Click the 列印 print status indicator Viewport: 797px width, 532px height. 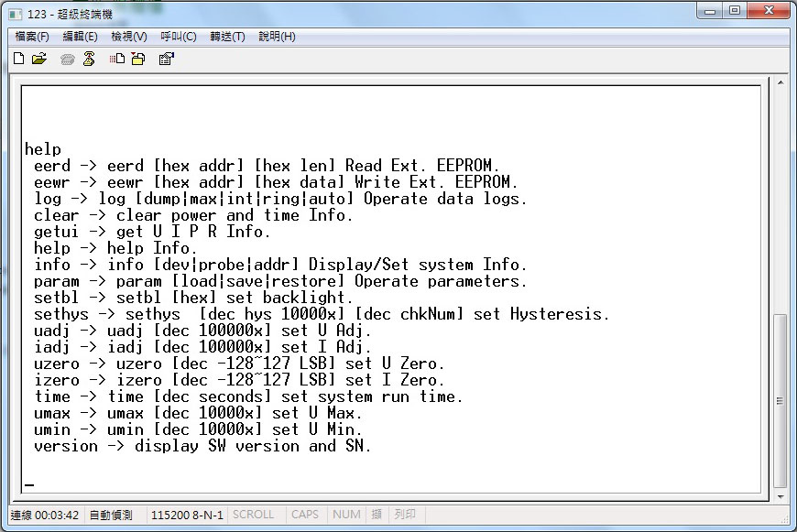(405, 515)
